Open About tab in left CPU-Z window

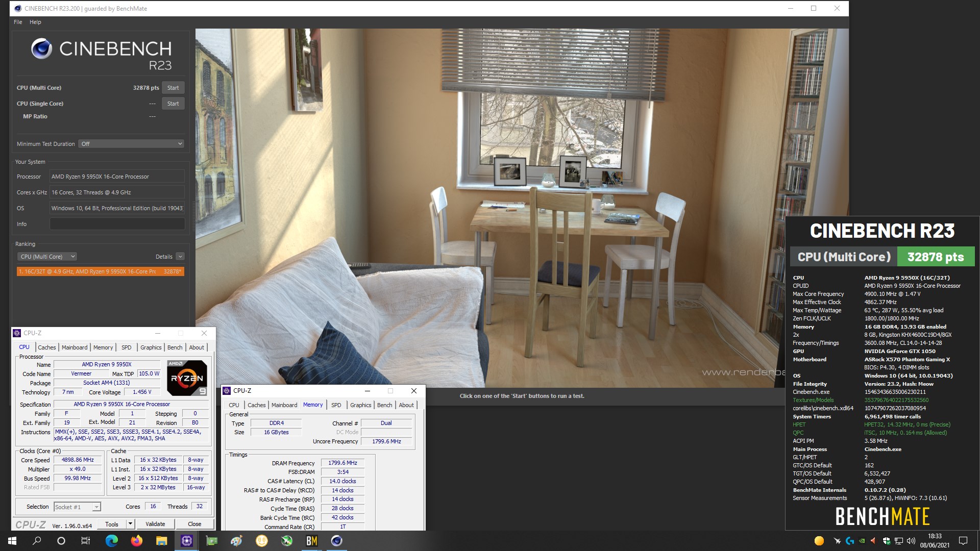point(197,347)
